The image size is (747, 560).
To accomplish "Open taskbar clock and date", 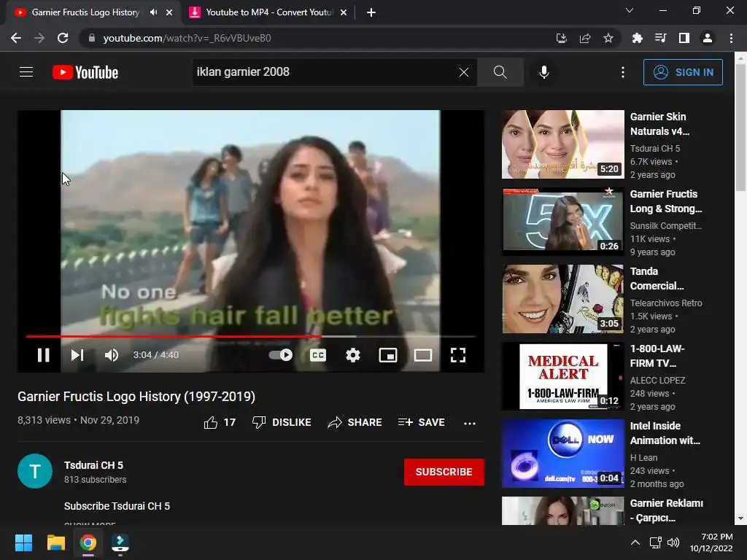I will [x=711, y=542].
